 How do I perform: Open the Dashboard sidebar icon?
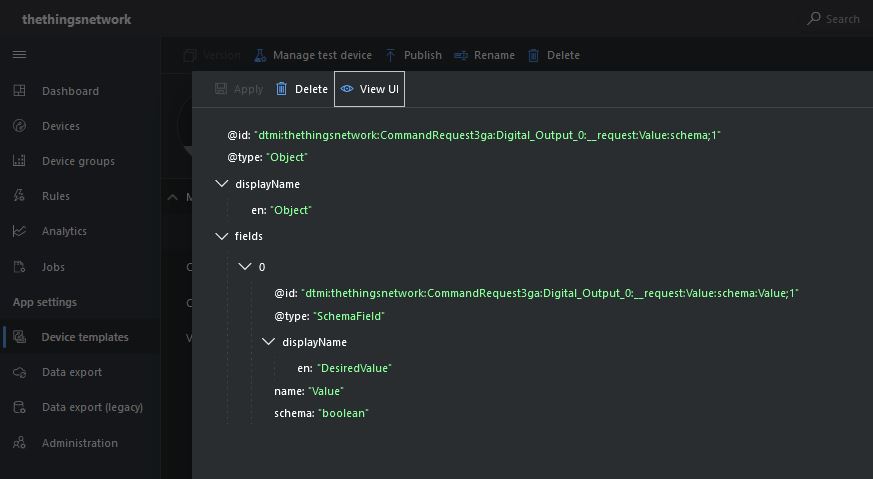click(x=19, y=91)
